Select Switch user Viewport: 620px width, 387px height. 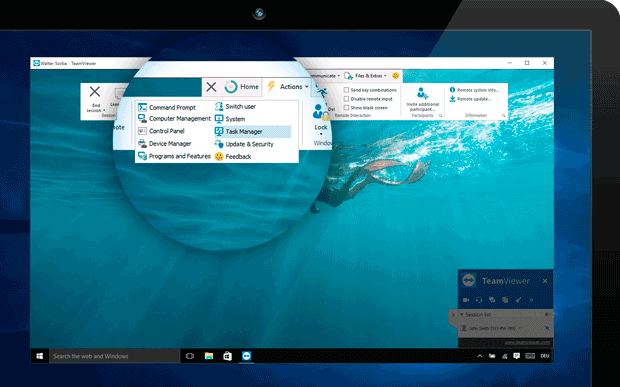click(x=236, y=106)
